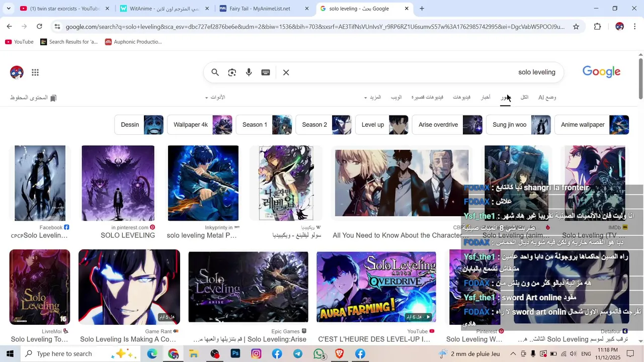Open the Google apps grid
This screenshot has width=644, height=362.
(x=35, y=72)
